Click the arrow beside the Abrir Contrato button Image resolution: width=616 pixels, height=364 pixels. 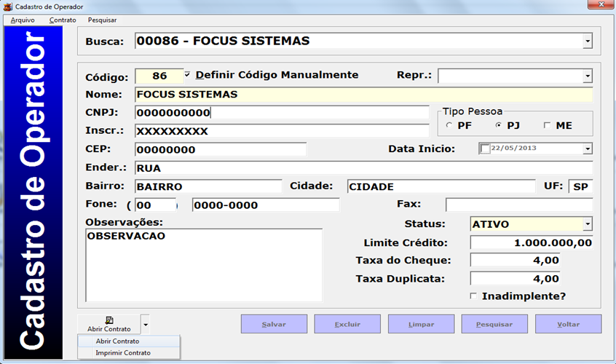(146, 325)
